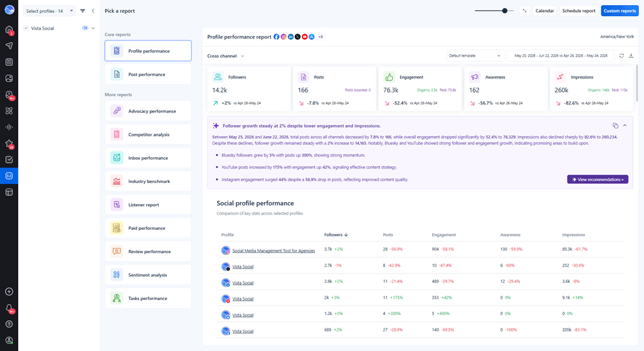Click the Facebook icon in the report header
Image resolution: width=644 pixels, height=351 pixels.
tap(276, 37)
